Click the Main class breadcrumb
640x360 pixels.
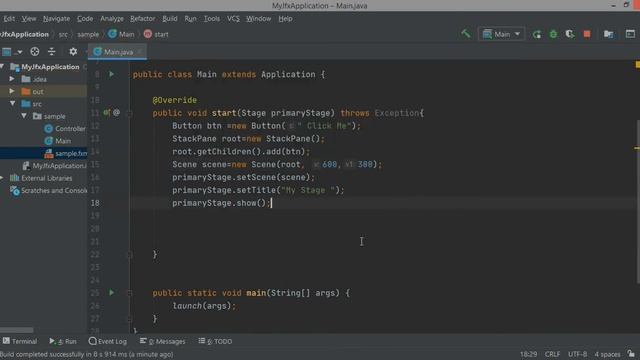click(x=121, y=34)
